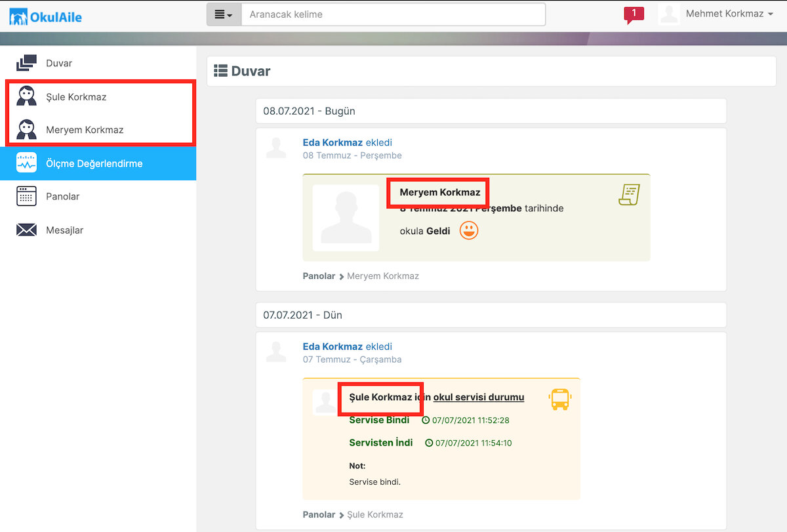Open the red notification bubble
787x532 pixels.
pos(634,15)
